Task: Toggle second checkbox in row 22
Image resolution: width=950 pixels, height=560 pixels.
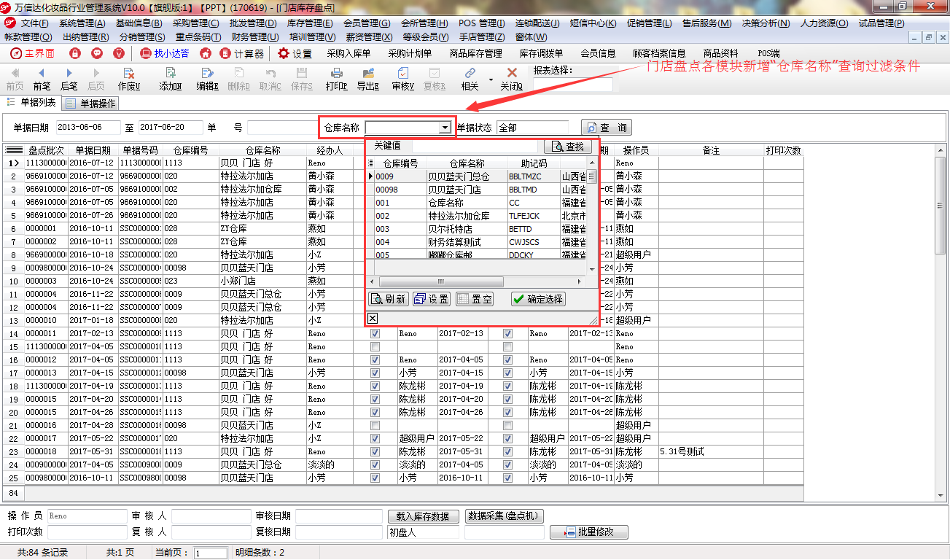Action: (x=507, y=439)
